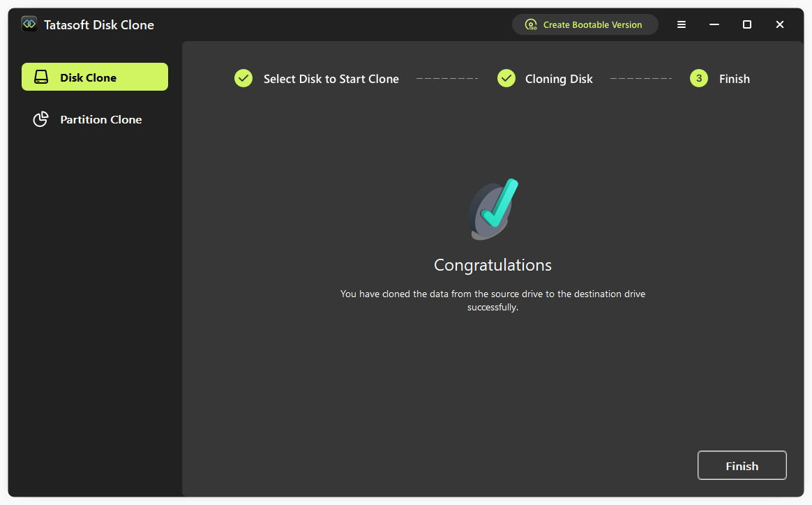The width and height of the screenshot is (812, 505).
Task: Open the hamburger menu in title bar
Action: 682,24
